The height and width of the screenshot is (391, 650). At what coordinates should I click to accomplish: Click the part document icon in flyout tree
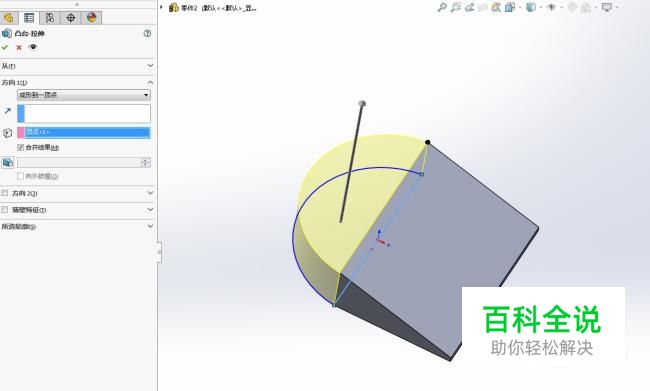click(x=174, y=7)
